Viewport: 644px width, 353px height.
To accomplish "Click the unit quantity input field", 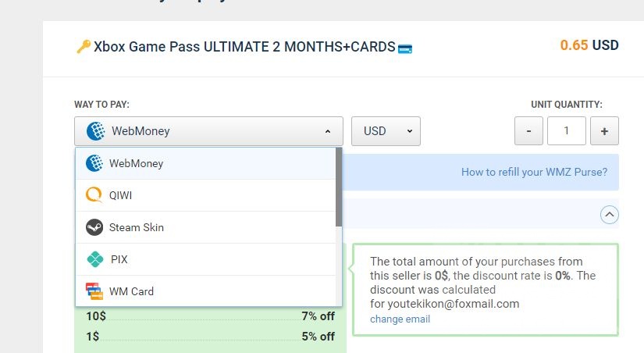I will 566,131.
